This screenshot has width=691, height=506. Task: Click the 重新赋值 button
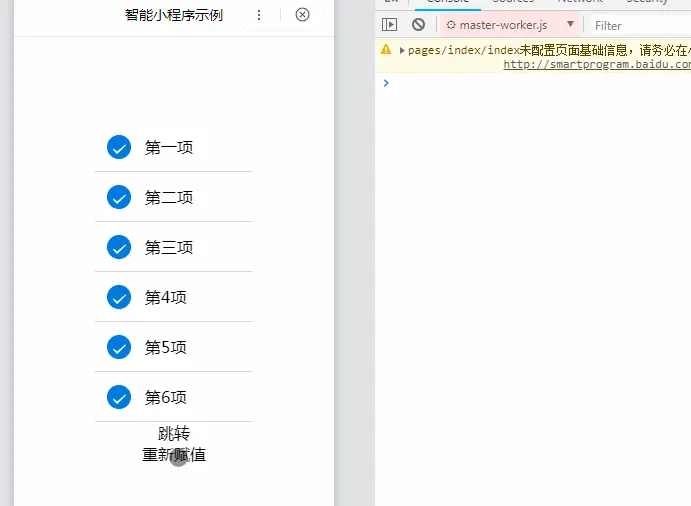174,455
